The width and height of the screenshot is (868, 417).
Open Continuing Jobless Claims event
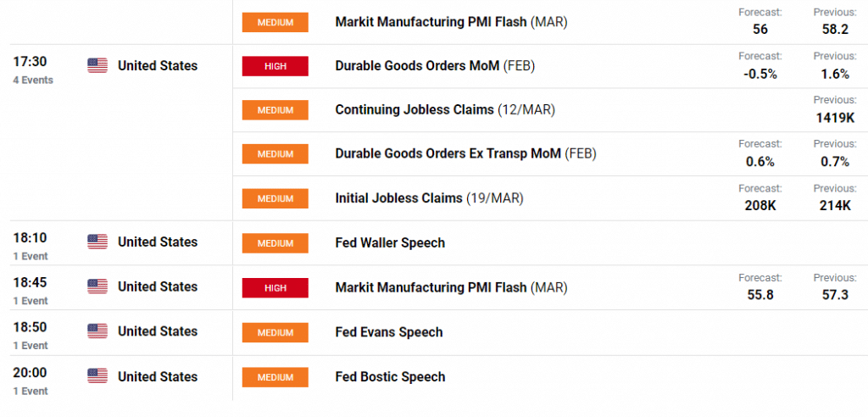point(445,109)
